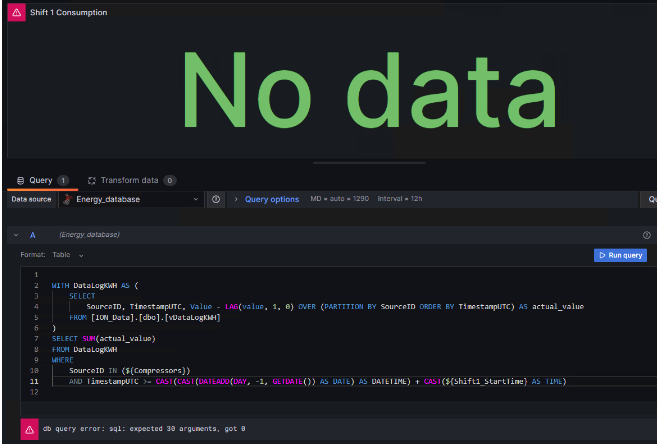Click the AND TimestampUTC line 11 of the query

point(318,382)
